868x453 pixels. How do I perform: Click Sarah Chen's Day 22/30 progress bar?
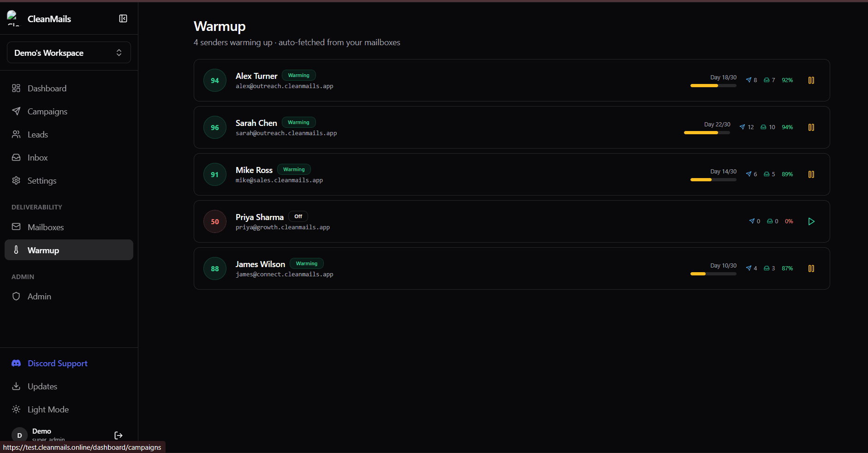click(707, 132)
